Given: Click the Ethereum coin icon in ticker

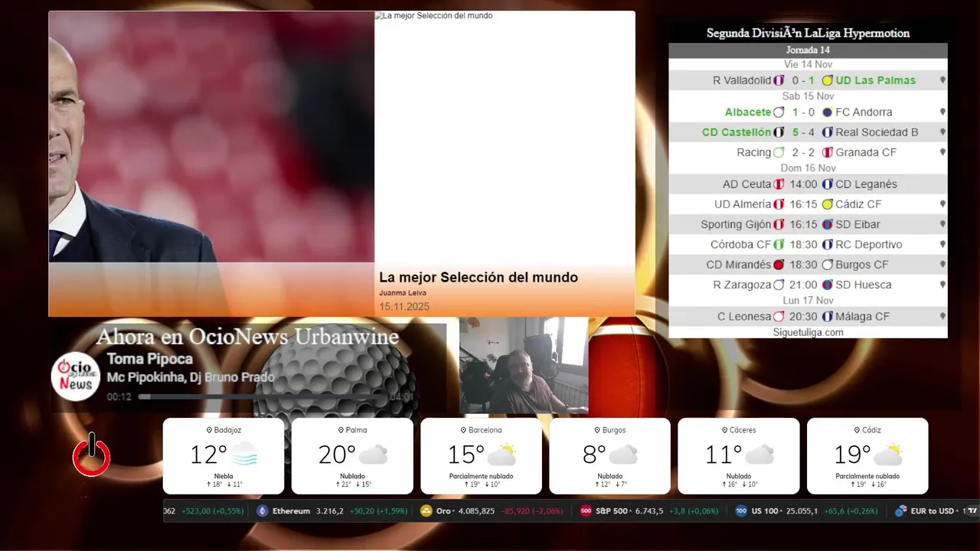Looking at the screenshot, I should 263,511.
